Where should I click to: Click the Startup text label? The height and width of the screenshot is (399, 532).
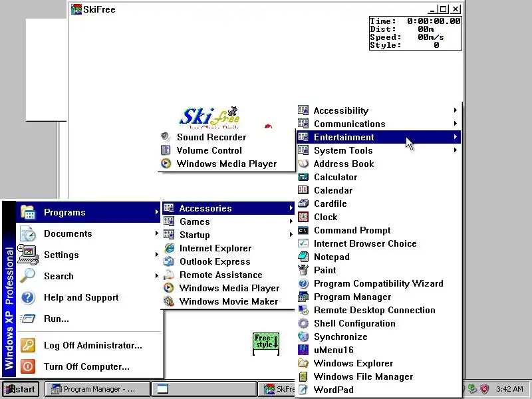tap(195, 235)
